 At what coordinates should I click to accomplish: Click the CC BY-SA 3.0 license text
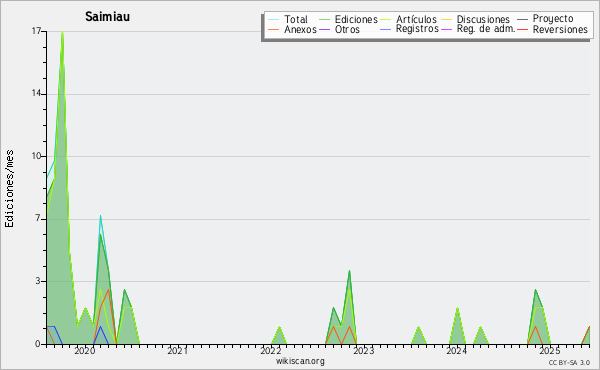point(569,362)
